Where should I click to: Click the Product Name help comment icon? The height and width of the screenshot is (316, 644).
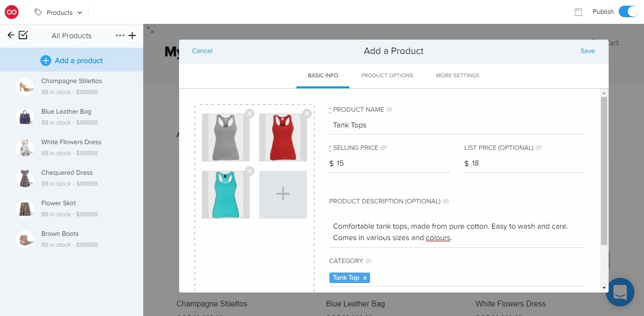(x=390, y=110)
